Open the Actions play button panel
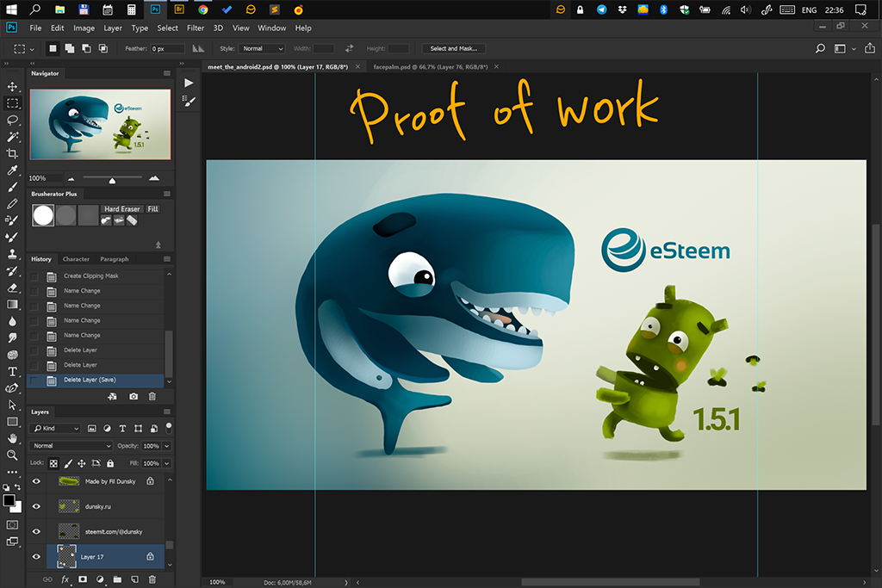882x588 pixels. pos(189,84)
